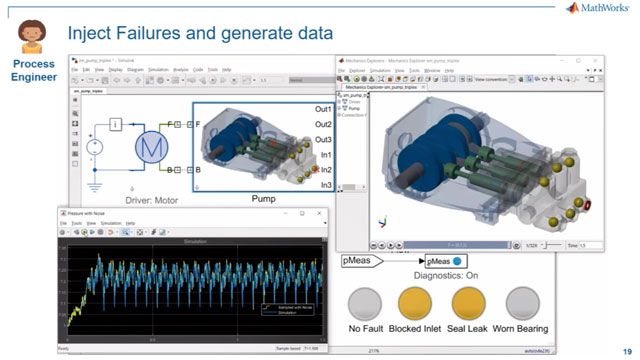Open Simulink Model Configuration gear icon

(160, 80)
